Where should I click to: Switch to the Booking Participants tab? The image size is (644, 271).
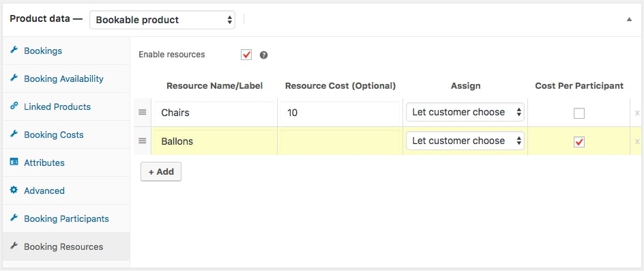click(x=66, y=218)
